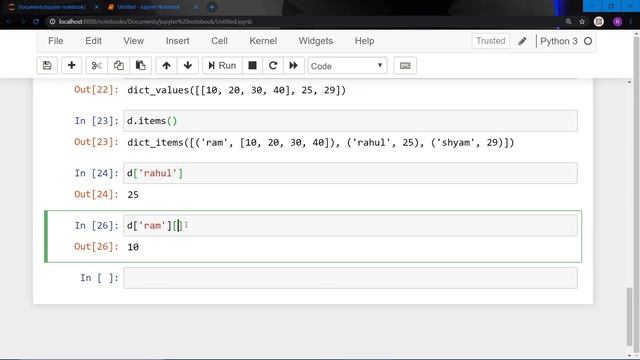Restart kernel and run all cells icon
Screen dimensions: 640x360
click(293, 65)
